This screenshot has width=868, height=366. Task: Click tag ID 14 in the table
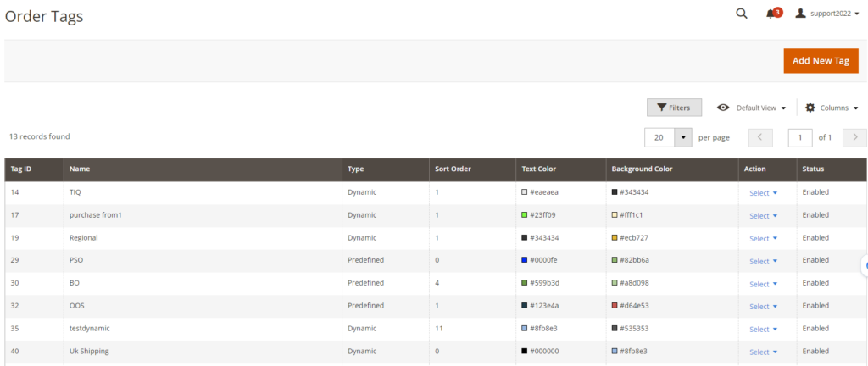point(15,192)
